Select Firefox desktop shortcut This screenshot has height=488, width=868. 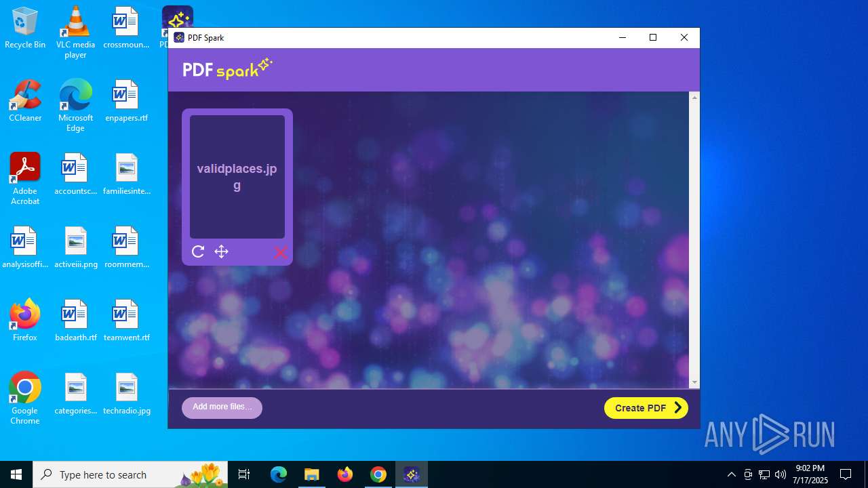pos(25,321)
